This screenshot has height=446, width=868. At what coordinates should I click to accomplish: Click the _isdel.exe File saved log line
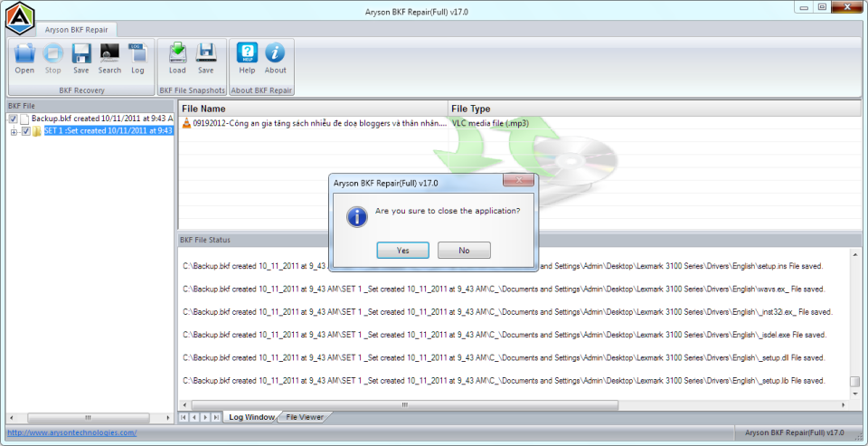click(505, 335)
